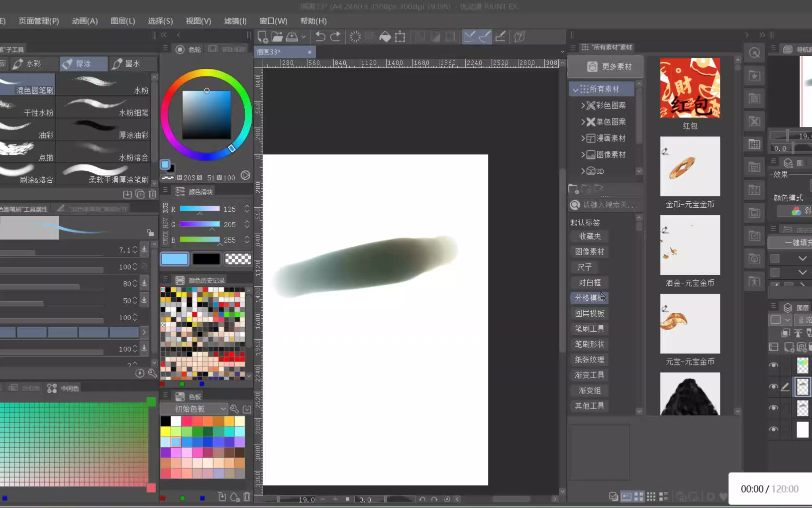812x508 pixels.
Task: Toggle visibility of the top layer
Action: pyautogui.click(x=773, y=365)
